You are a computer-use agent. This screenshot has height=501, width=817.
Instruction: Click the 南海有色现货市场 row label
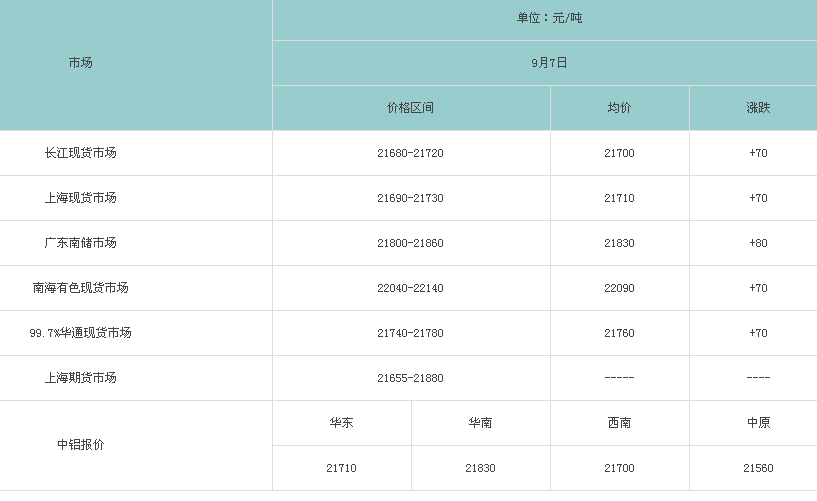(x=80, y=287)
